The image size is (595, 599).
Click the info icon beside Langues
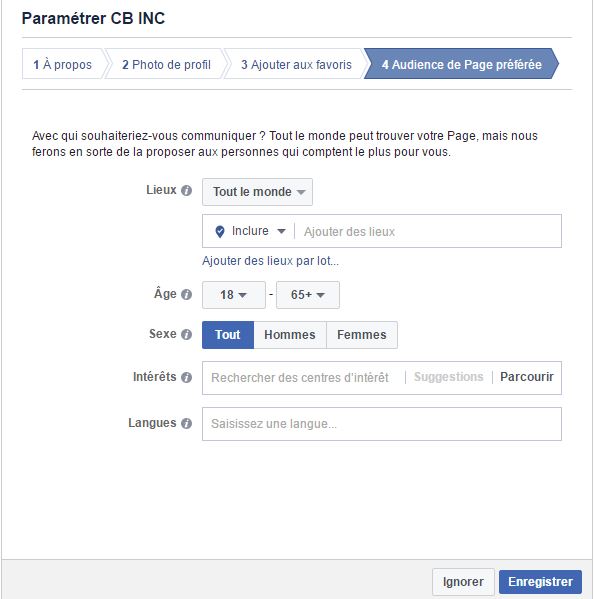pyautogui.click(x=186, y=423)
